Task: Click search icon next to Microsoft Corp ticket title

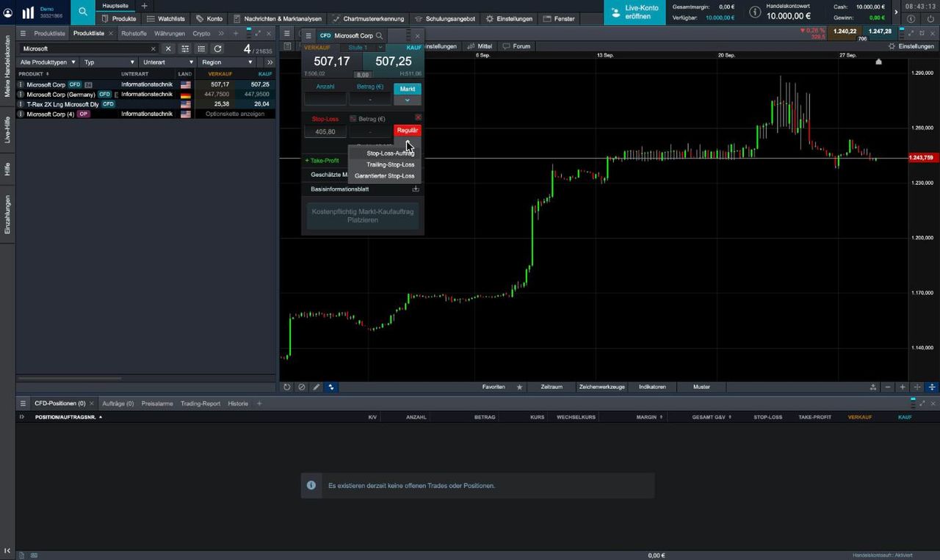Action: pos(380,35)
